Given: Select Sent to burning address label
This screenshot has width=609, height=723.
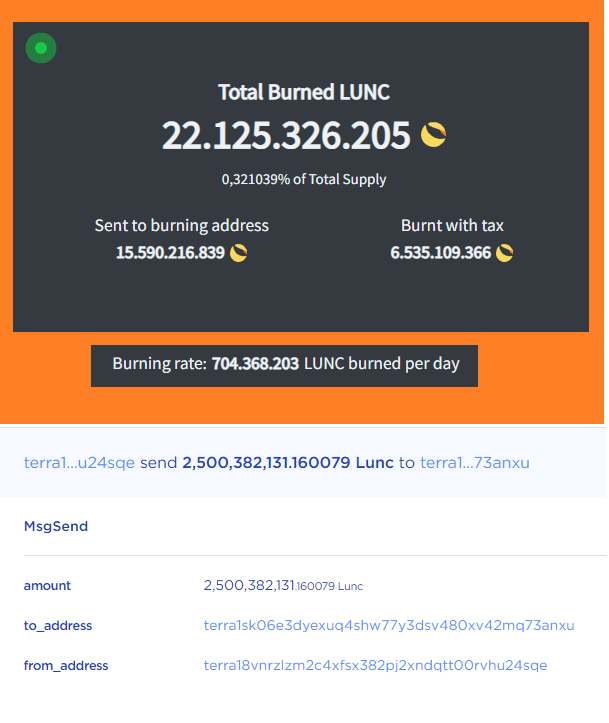Looking at the screenshot, I should pyautogui.click(x=182, y=225).
